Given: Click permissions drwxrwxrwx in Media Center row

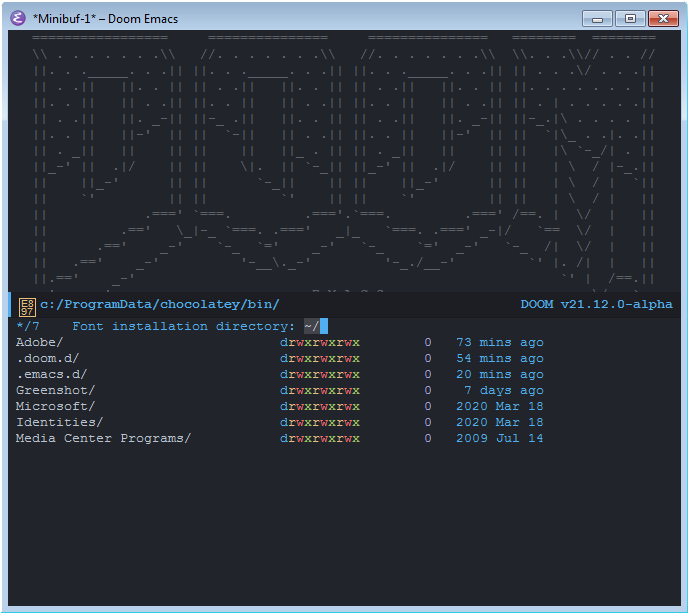Looking at the screenshot, I should click(x=320, y=438).
